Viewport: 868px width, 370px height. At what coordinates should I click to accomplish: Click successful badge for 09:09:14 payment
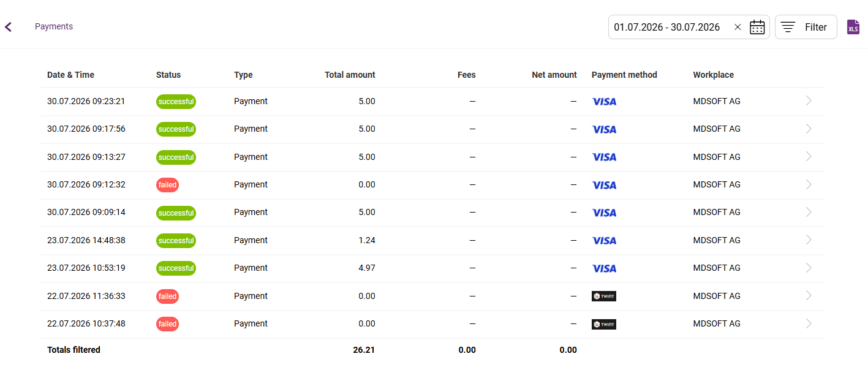pyautogui.click(x=176, y=213)
